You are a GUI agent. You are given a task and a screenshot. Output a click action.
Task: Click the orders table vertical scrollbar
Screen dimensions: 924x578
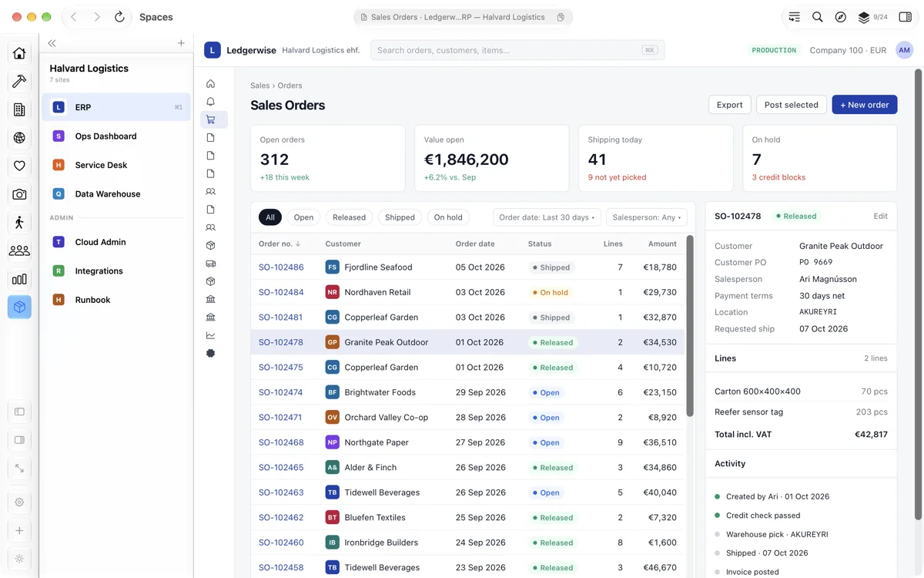(690, 326)
